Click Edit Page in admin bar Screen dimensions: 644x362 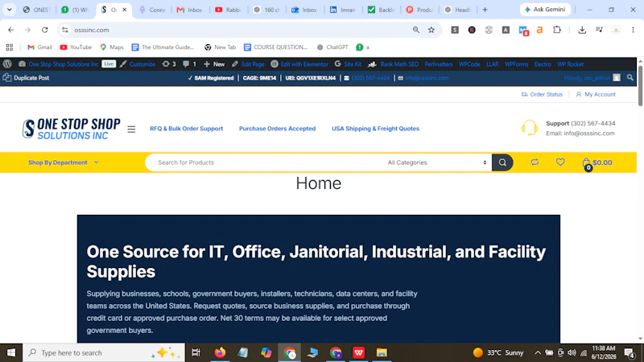(x=248, y=64)
